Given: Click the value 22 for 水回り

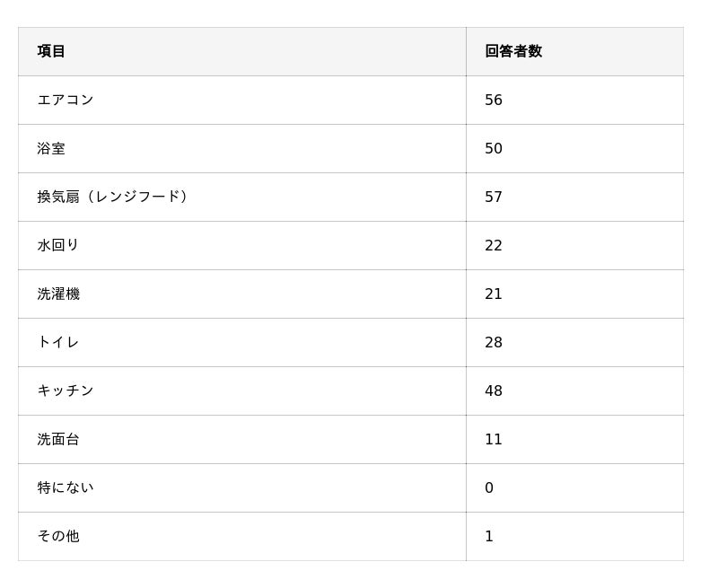Looking at the screenshot, I should click(x=494, y=245).
